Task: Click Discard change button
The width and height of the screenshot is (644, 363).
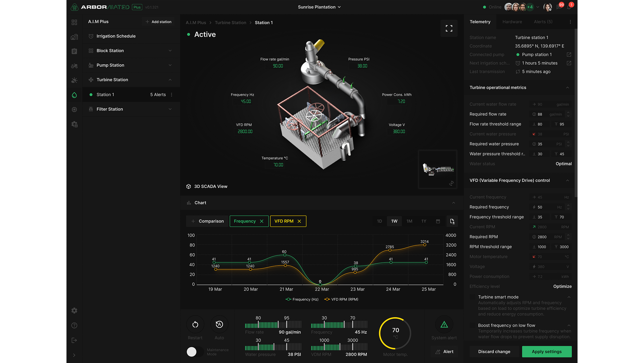Action: pos(494,352)
